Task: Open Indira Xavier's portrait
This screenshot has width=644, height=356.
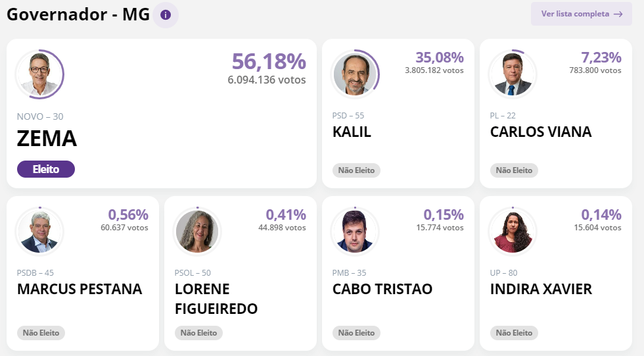Action: point(513,231)
